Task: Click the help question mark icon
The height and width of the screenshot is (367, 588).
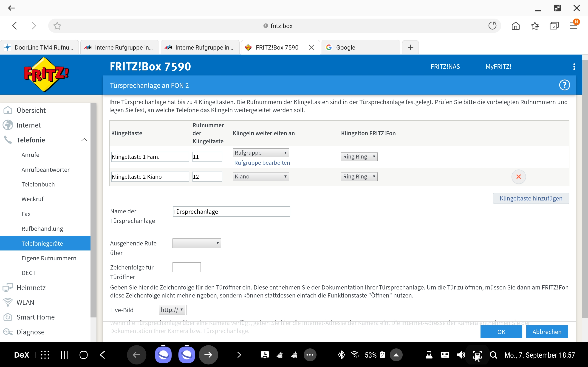Action: click(564, 85)
